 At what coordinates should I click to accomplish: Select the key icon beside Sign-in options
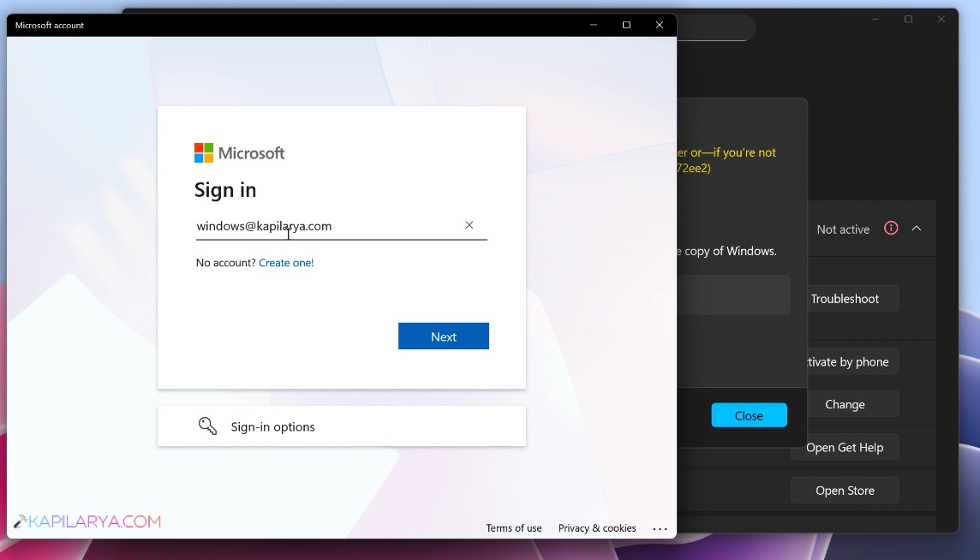point(207,425)
